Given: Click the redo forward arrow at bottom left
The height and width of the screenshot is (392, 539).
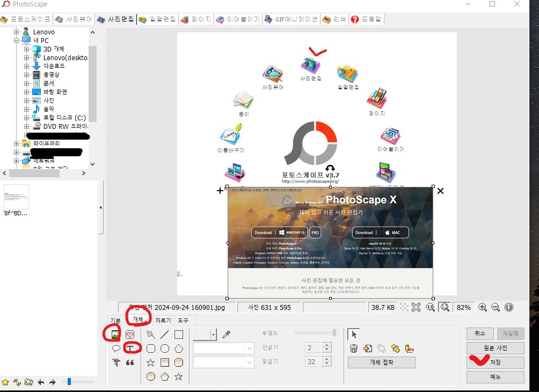Looking at the screenshot, I should (x=52, y=382).
